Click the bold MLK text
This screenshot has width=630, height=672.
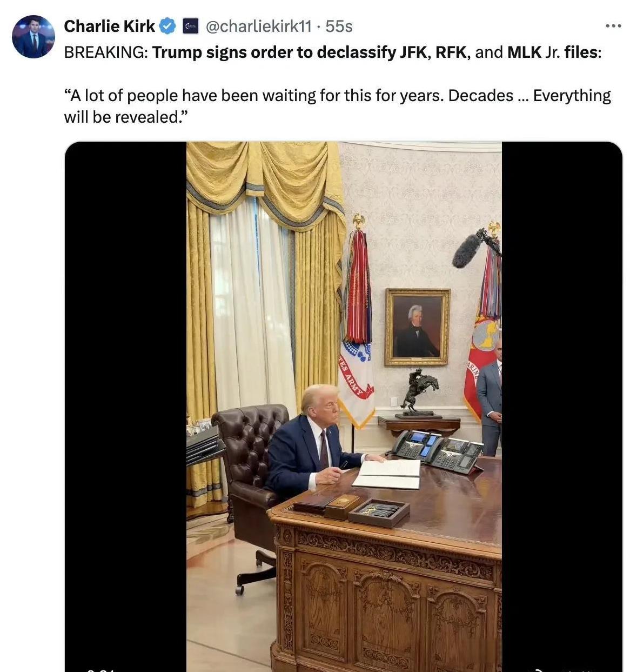pyautogui.click(x=524, y=52)
